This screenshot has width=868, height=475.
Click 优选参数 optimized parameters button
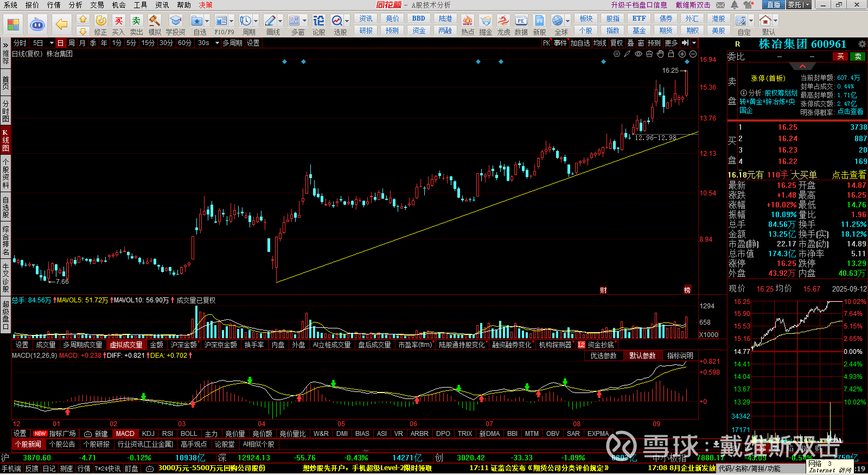coord(603,356)
